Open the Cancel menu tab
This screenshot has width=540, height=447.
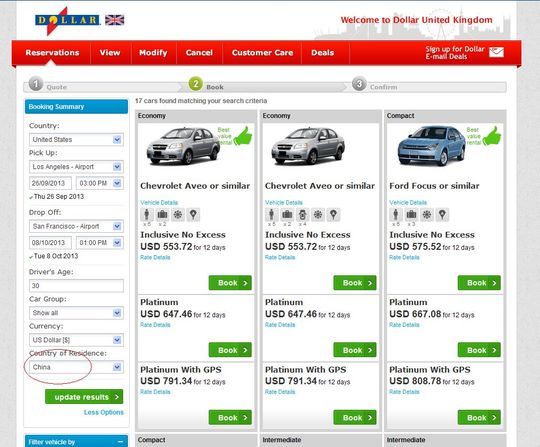pos(199,53)
